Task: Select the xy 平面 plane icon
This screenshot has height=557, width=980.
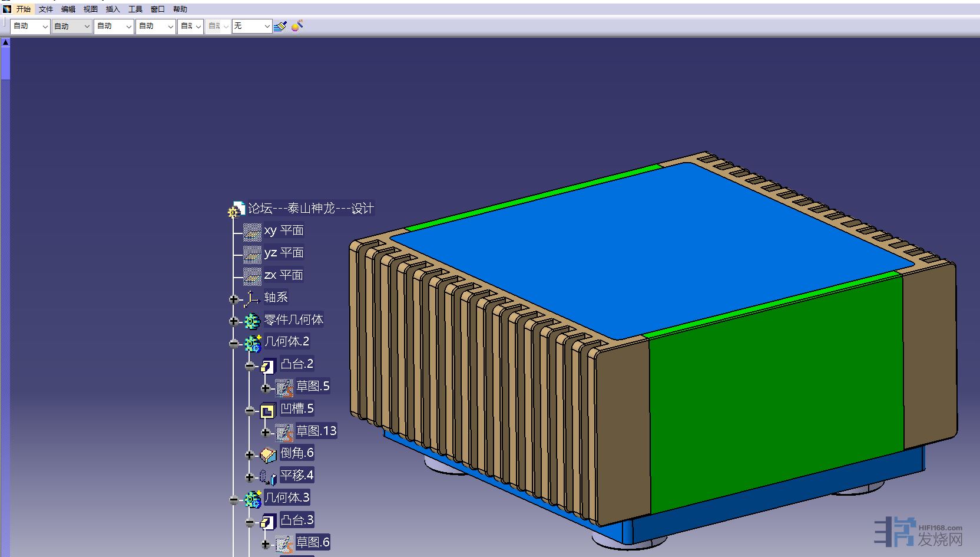Action: tap(252, 232)
